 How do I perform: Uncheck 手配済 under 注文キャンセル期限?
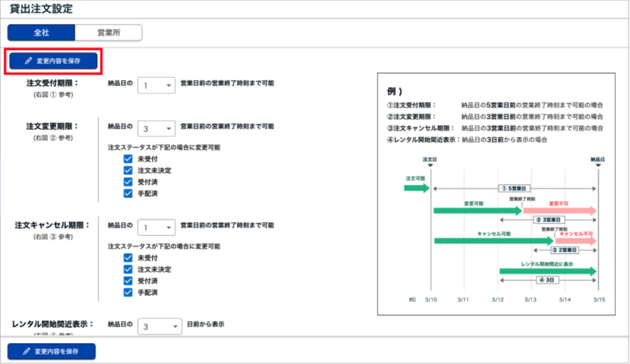coord(128,292)
